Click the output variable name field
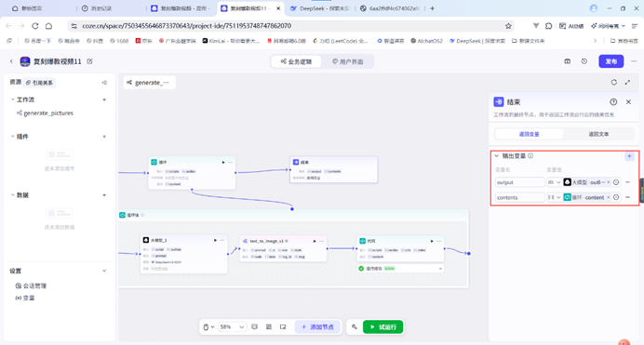Viewport: 644px width, 345px height. [519, 182]
